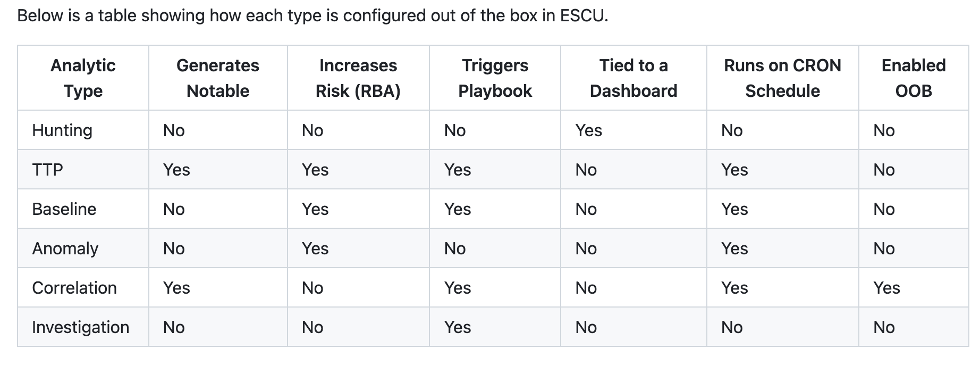
Task: Click Baseline's Runs on CRON Schedule cell
Action: (x=734, y=209)
